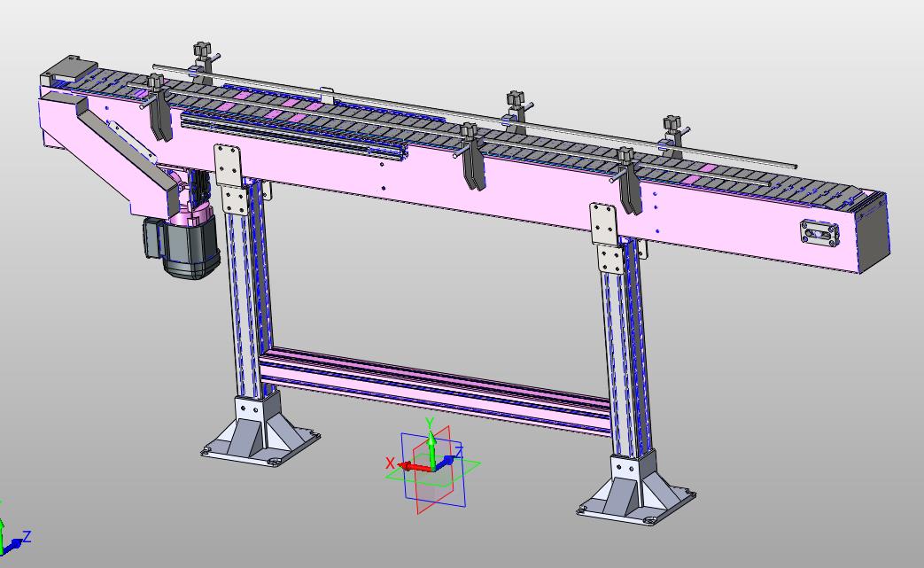Select the gray end cap at conveyor's right end

(x=872, y=233)
